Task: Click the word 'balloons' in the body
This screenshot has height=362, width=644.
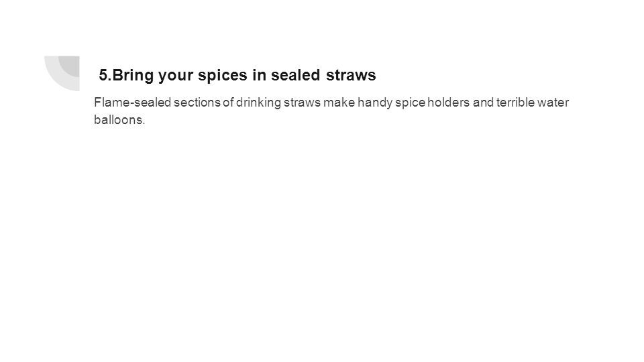Action: tap(118, 120)
